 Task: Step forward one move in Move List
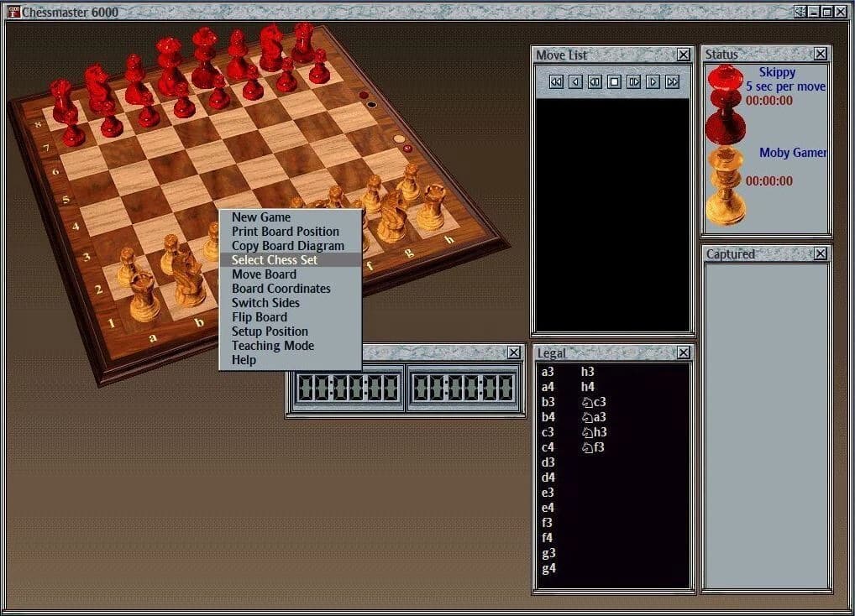pyautogui.click(x=632, y=81)
